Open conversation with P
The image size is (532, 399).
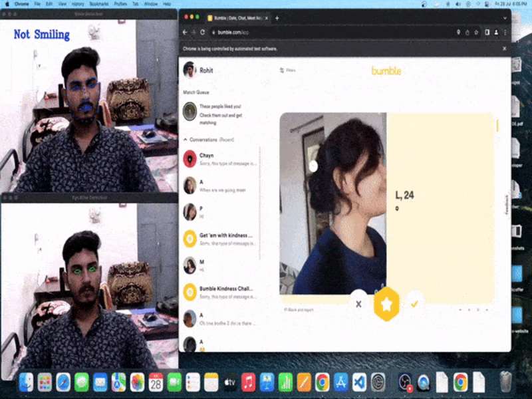coord(221,212)
